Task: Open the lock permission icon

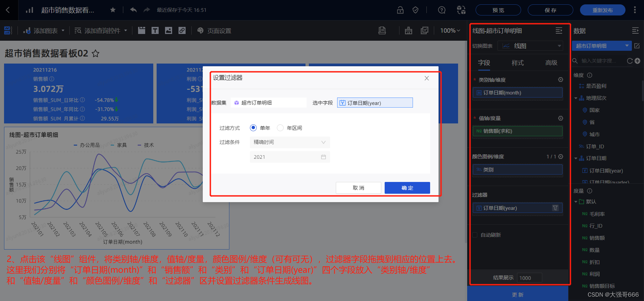Action: point(400,10)
